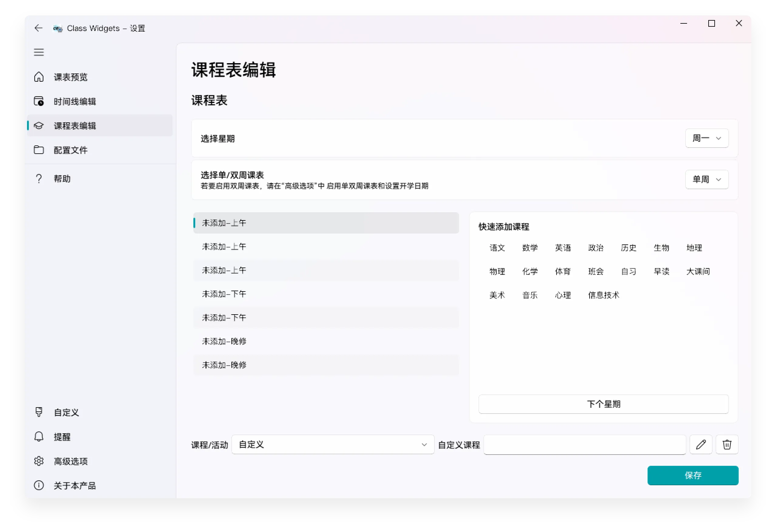Open the 配置文件 folder icon

tap(39, 150)
